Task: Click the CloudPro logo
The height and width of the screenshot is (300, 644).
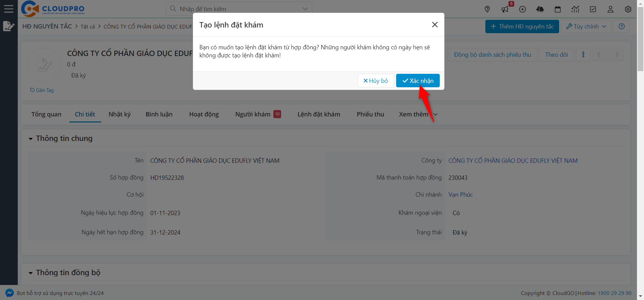Action: 53,9
